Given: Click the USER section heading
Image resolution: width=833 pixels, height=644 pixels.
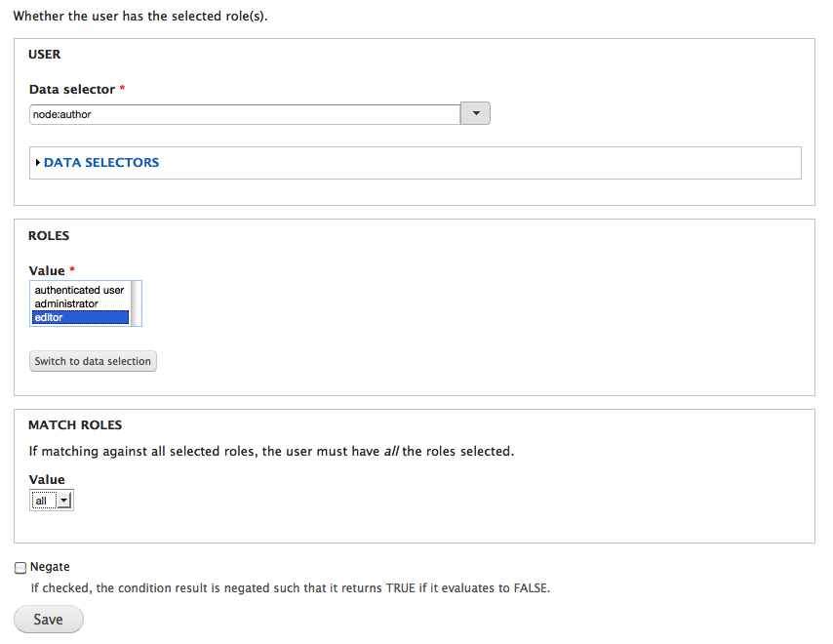Looking at the screenshot, I should click(x=45, y=55).
